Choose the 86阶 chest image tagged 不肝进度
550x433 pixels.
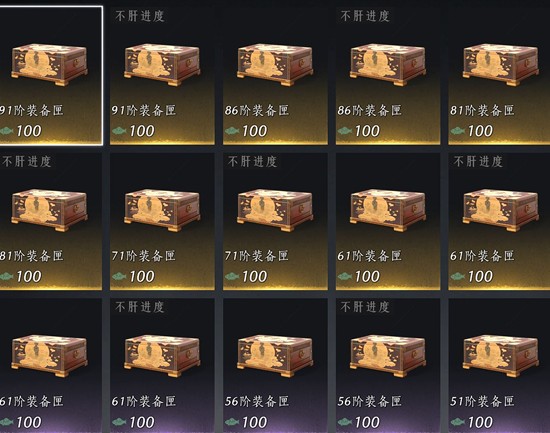[x=388, y=64]
